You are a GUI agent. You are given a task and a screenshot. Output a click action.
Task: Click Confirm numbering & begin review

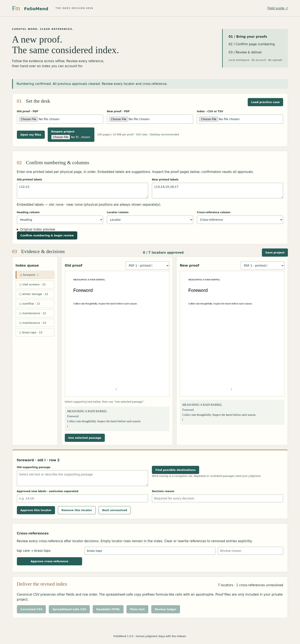point(47,235)
